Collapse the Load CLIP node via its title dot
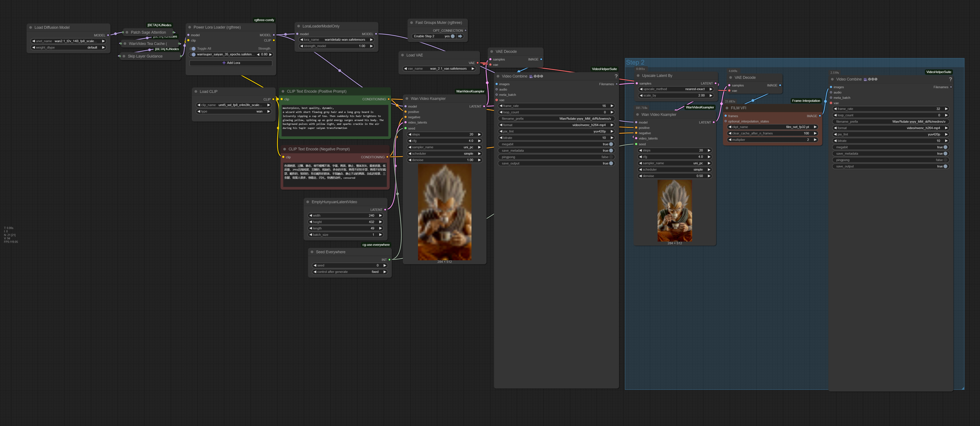 tap(196, 92)
